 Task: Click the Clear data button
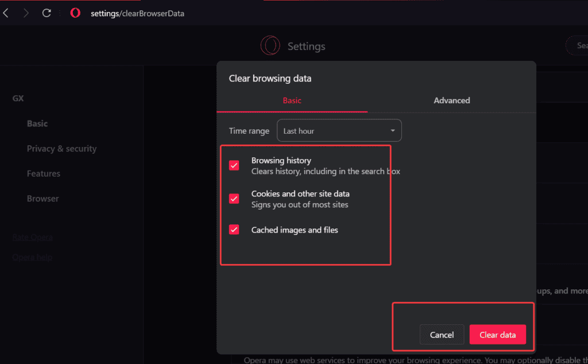pyautogui.click(x=498, y=334)
